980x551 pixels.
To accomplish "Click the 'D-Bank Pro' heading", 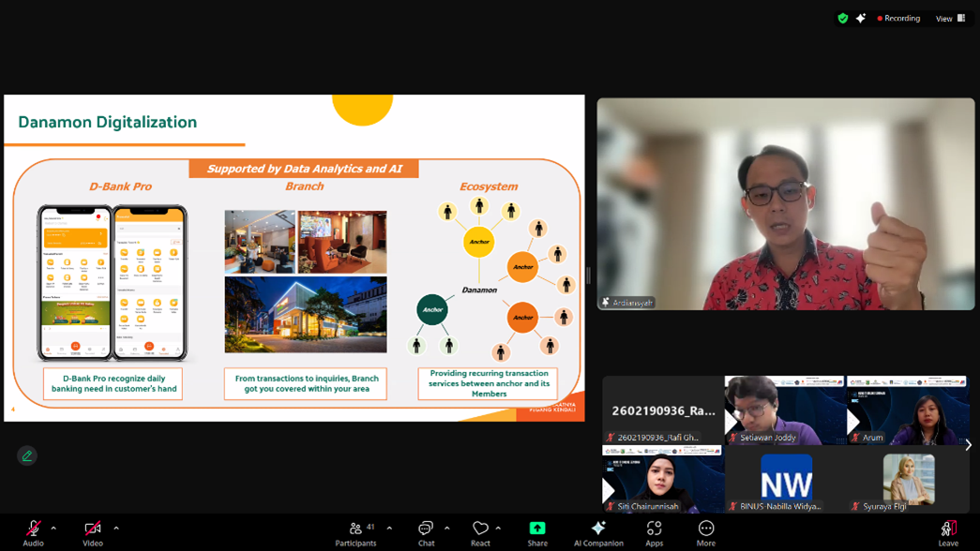I will pos(120,186).
